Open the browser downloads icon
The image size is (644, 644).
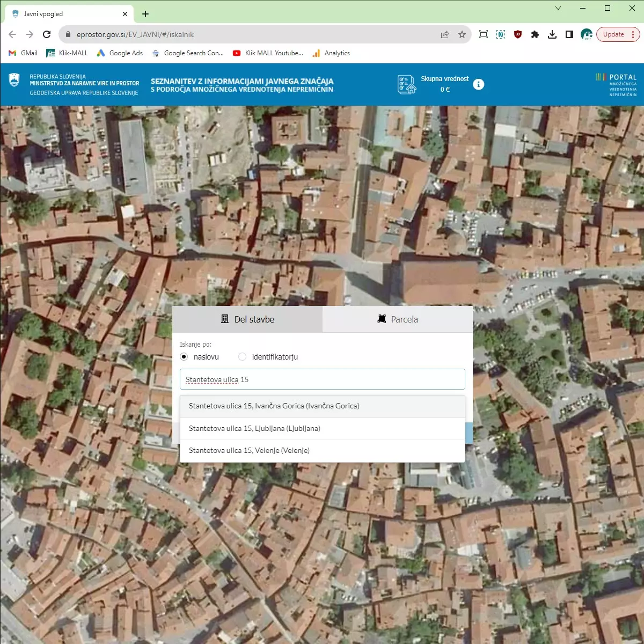tap(552, 34)
